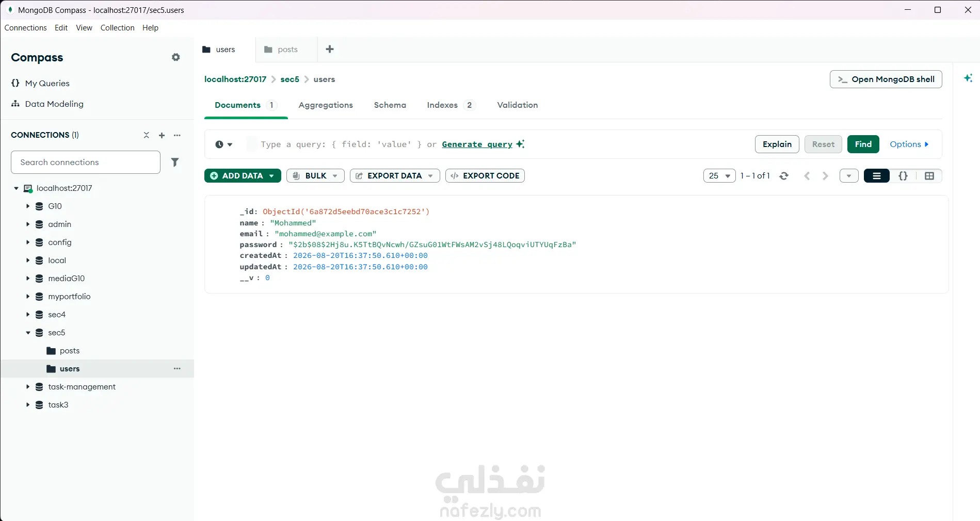Click the connections filter funnel icon
Image resolution: width=980 pixels, height=521 pixels.
(x=175, y=162)
